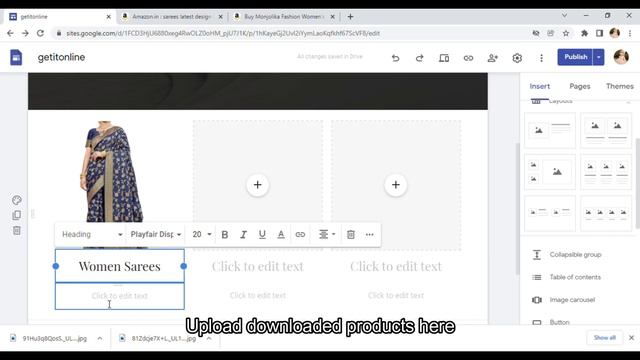Toggle italic formatting on the heading

point(243,234)
